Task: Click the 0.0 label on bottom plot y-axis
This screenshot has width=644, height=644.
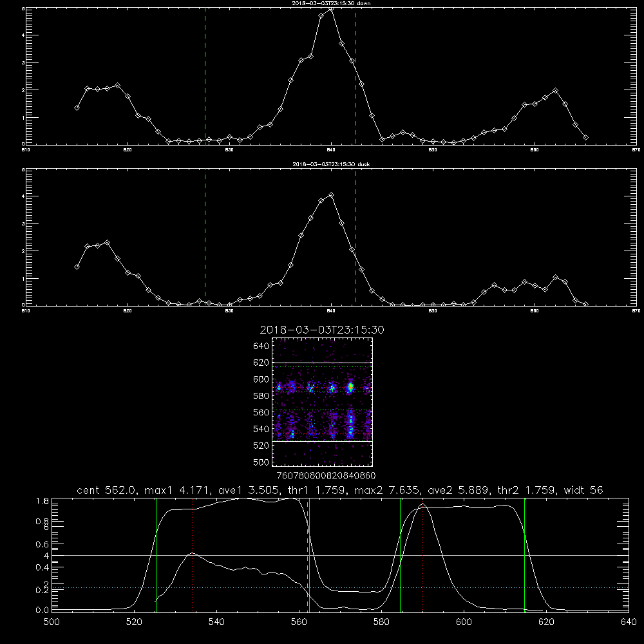Action: [42, 611]
